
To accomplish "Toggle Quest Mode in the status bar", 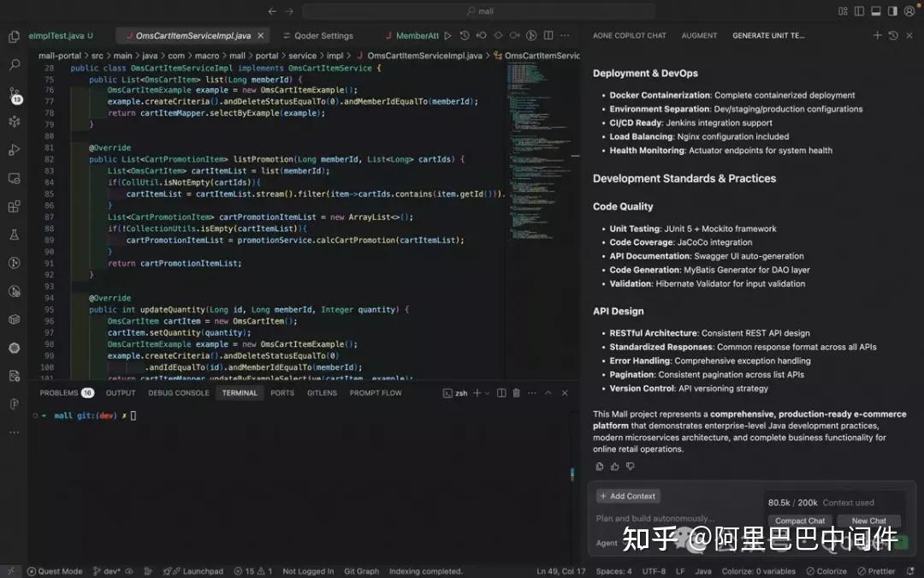I will (54, 570).
